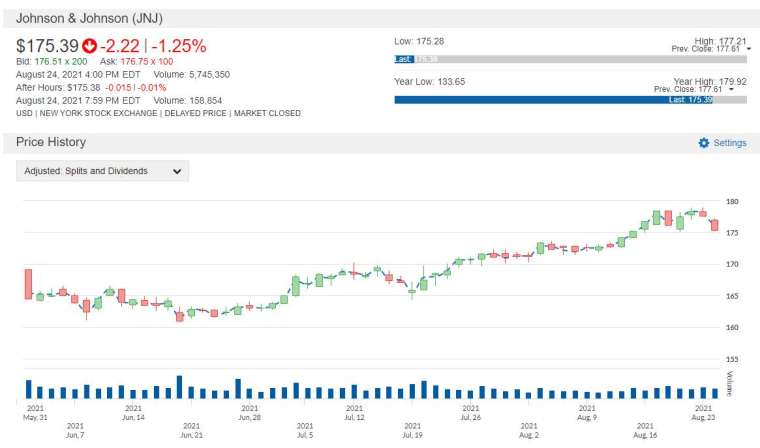Click the 2021 Jun, 21 date axis label
The height and width of the screenshot is (448, 760).
click(x=191, y=431)
